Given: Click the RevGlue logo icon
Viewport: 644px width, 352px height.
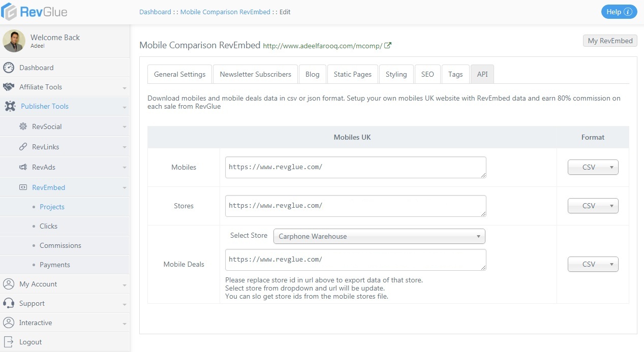Looking at the screenshot, I should coord(9,12).
